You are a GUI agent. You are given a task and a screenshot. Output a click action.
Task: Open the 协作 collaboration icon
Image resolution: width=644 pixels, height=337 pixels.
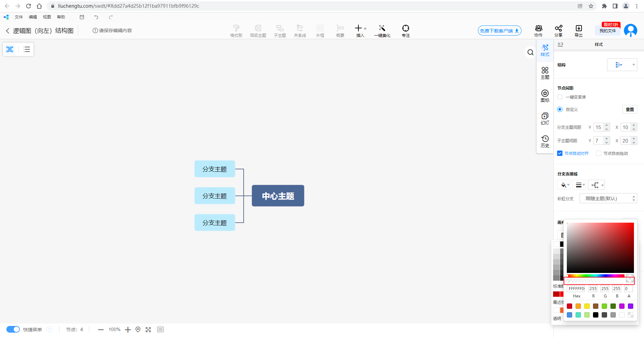click(x=538, y=30)
